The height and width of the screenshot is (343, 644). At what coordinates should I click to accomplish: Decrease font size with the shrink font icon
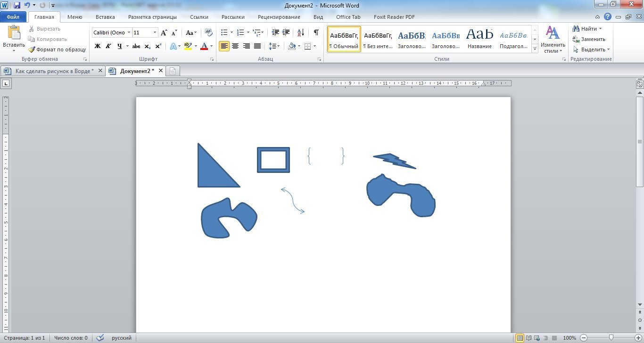pos(174,33)
